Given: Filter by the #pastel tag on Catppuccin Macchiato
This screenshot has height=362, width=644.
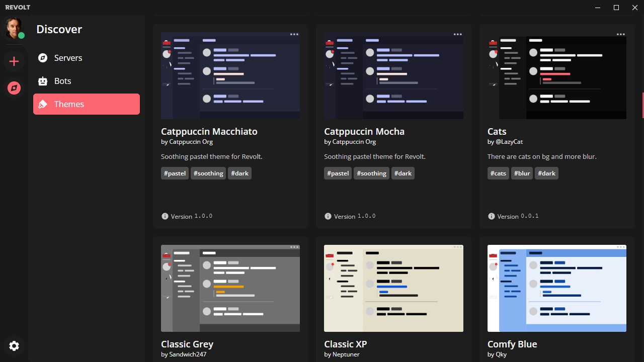Looking at the screenshot, I should click(x=175, y=173).
